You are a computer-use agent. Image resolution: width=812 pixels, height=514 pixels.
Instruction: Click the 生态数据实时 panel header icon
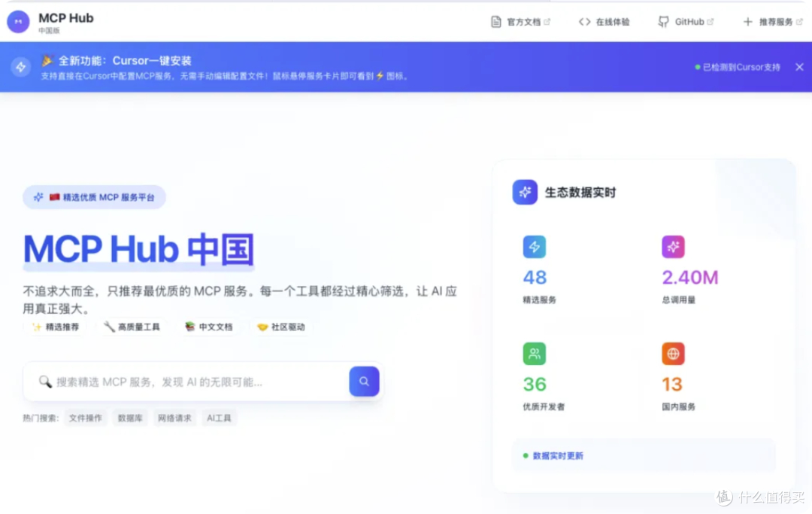click(524, 192)
